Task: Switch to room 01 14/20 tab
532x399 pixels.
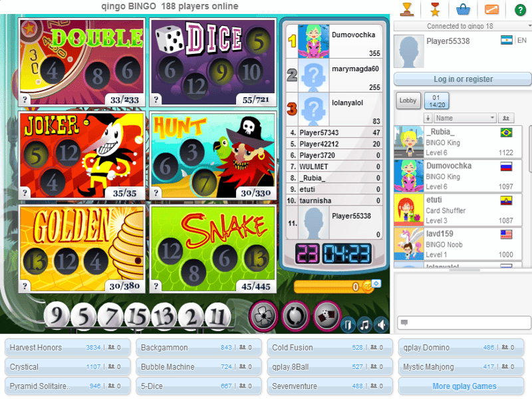Action: click(x=437, y=101)
